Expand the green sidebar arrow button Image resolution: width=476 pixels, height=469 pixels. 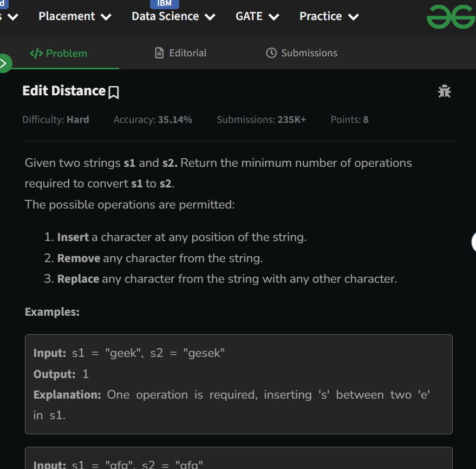(4, 63)
